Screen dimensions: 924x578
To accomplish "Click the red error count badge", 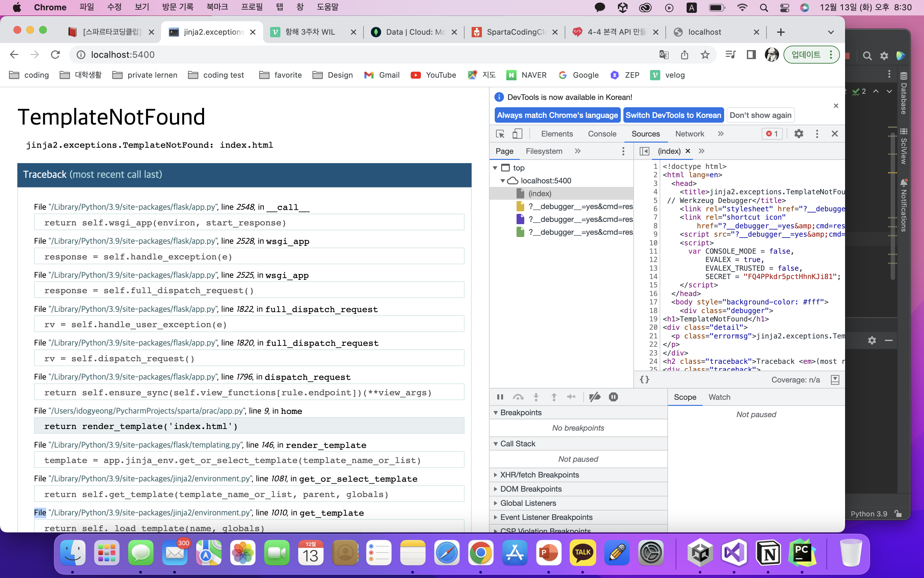I will 772,134.
